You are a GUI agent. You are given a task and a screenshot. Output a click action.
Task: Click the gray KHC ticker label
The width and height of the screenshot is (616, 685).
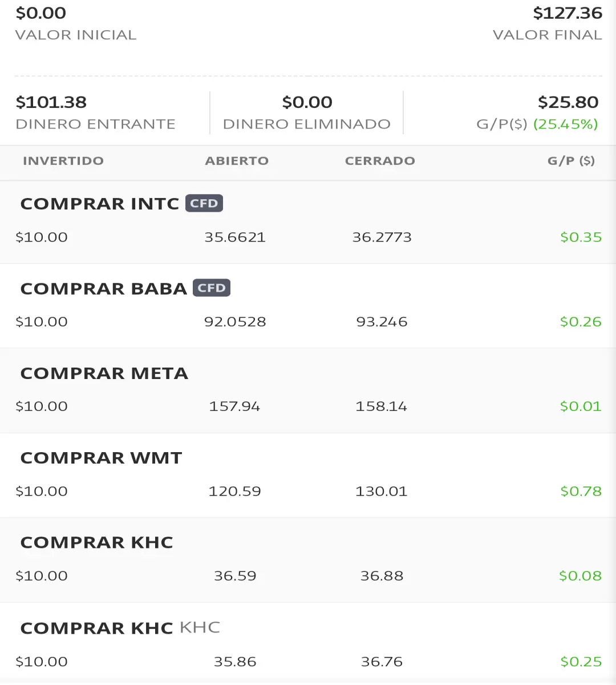(x=200, y=627)
